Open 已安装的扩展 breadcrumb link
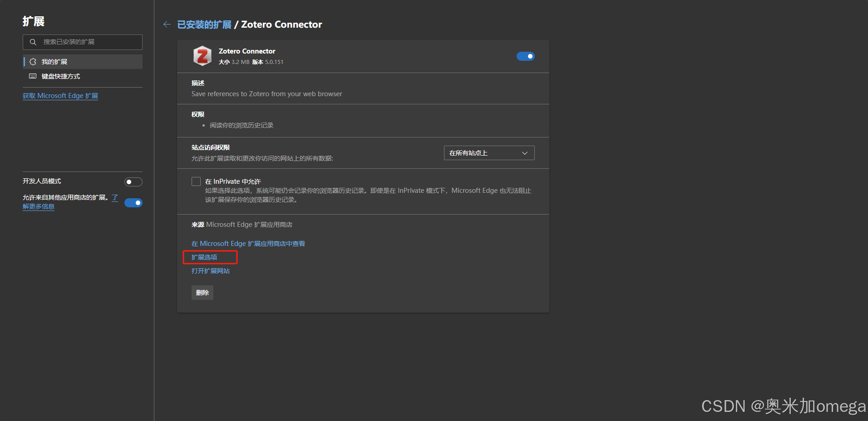 (x=204, y=24)
